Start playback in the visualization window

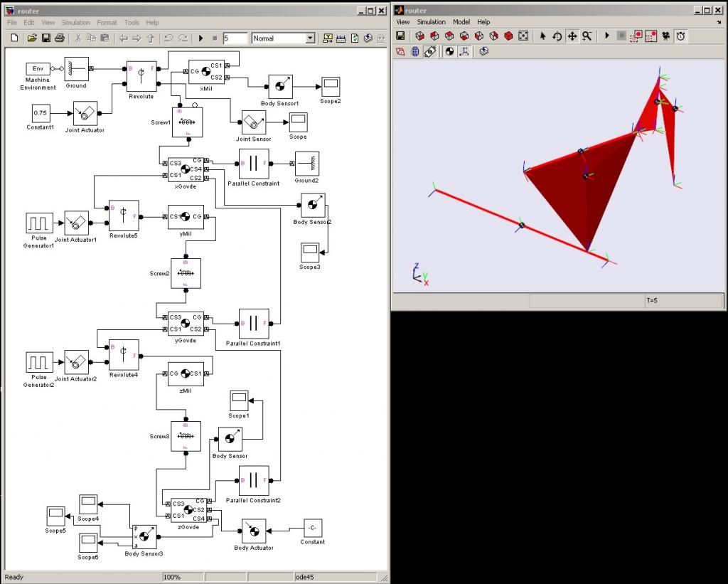pos(606,36)
